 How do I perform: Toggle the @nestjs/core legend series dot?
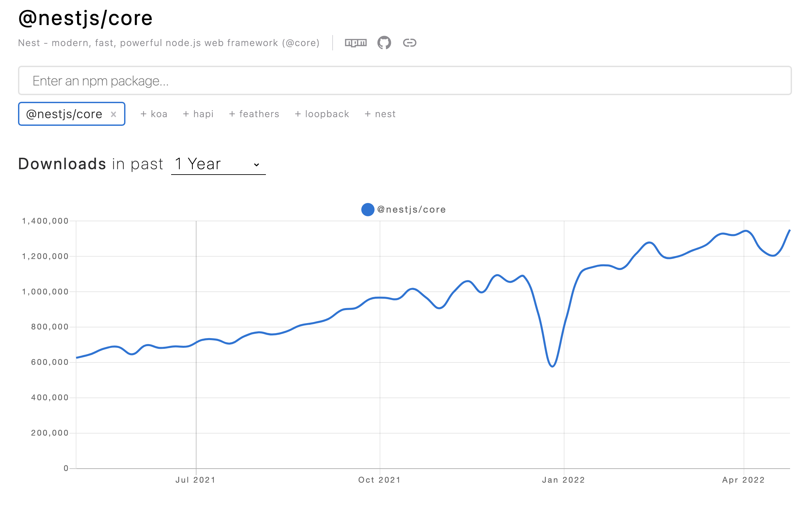pyautogui.click(x=368, y=210)
